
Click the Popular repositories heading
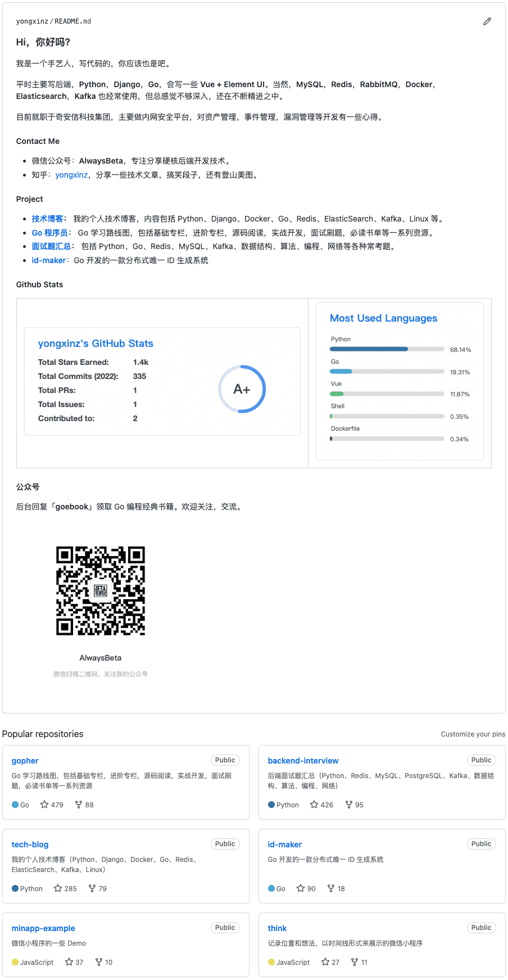[x=43, y=734]
